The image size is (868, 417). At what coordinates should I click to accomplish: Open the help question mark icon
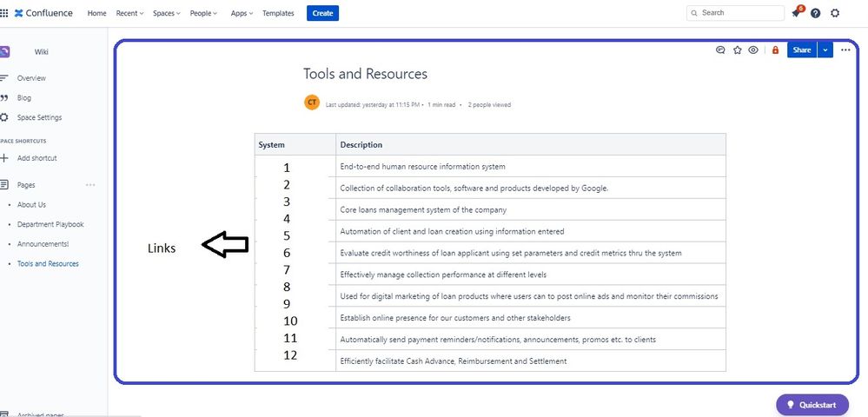coord(815,13)
